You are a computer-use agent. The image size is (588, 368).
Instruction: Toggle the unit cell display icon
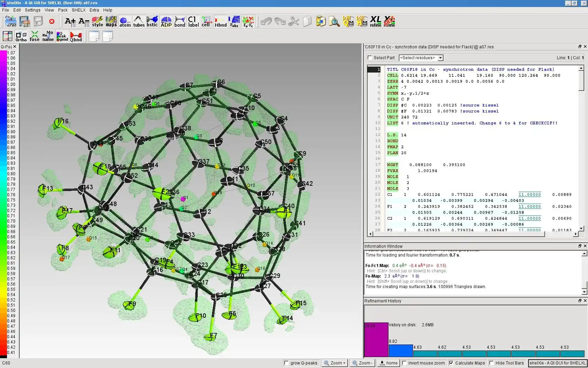click(x=206, y=21)
